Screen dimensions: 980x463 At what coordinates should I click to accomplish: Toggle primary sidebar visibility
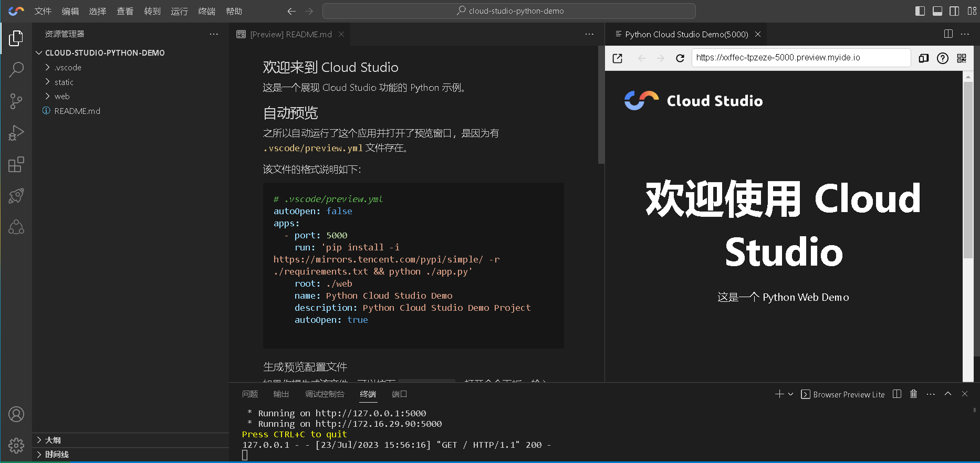[x=920, y=11]
